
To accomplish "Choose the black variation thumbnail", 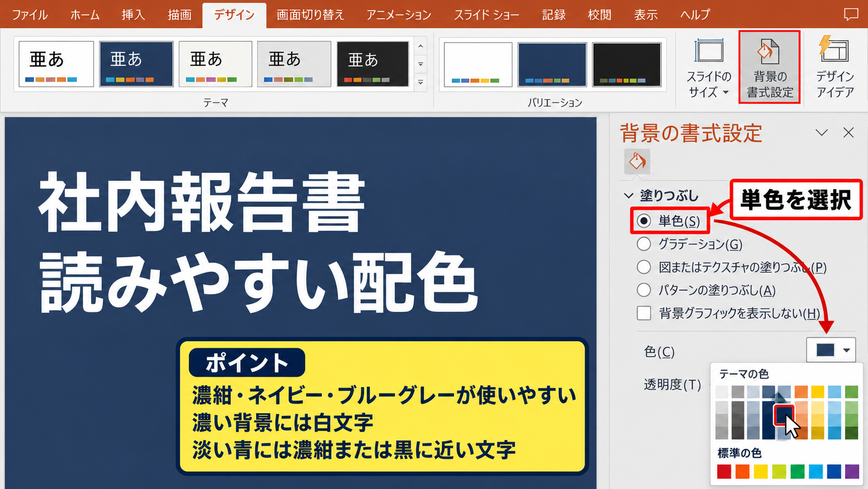I will point(627,64).
